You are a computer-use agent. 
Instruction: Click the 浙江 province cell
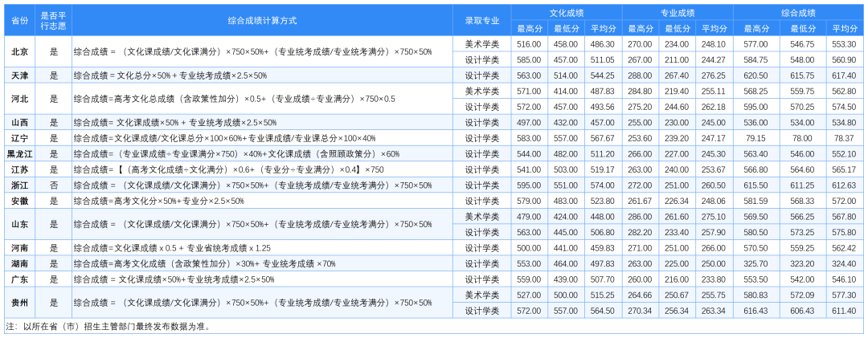click(20, 185)
